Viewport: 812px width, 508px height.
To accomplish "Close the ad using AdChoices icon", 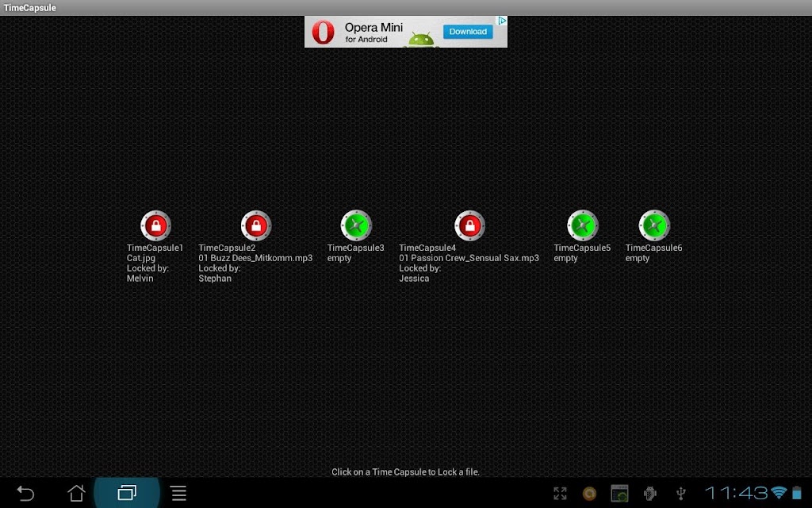I will pyautogui.click(x=502, y=21).
